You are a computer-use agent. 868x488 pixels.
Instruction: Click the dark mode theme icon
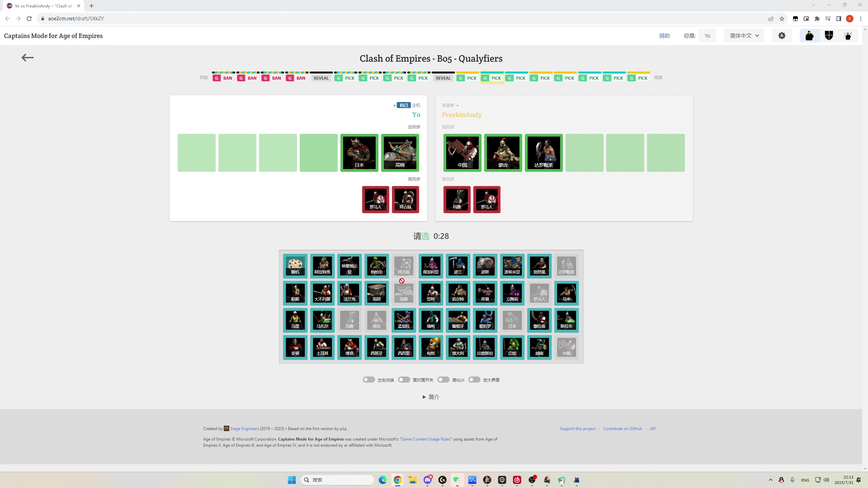point(782,36)
